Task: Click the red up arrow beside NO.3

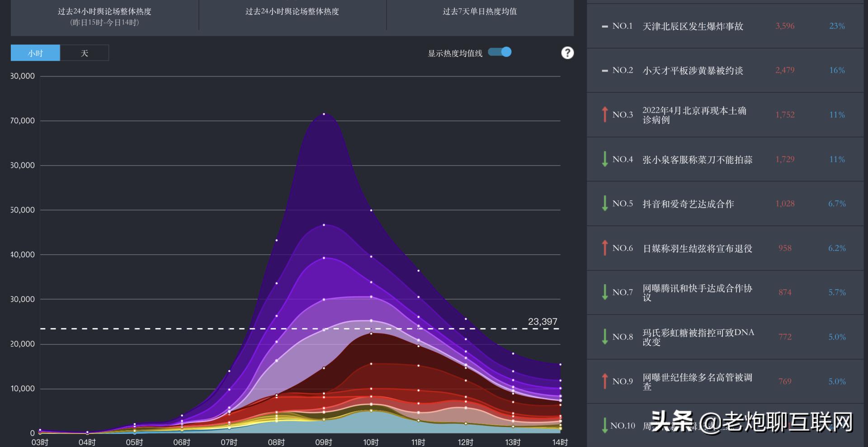Action: coord(604,114)
